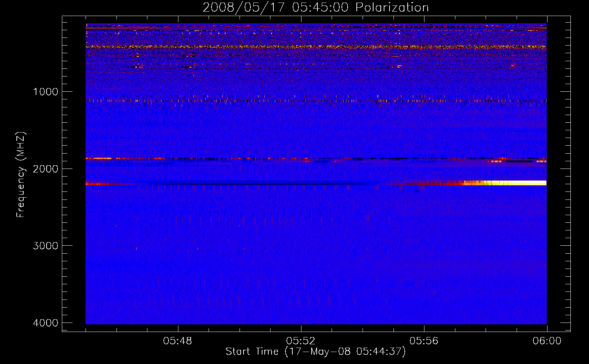Select the 2000 frequency tick label

(x=46, y=169)
